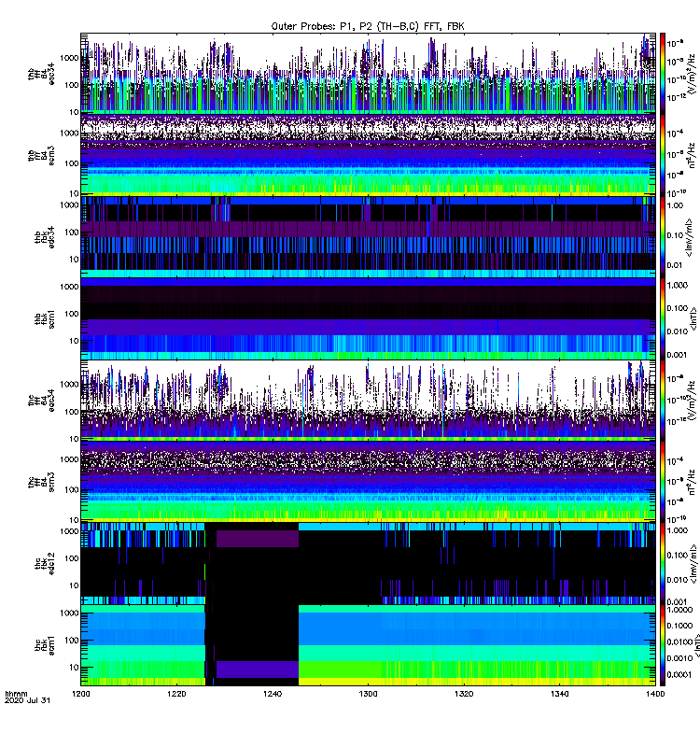Click the '1220' time axis label
Screen dimensions: 700x747
tap(176, 694)
